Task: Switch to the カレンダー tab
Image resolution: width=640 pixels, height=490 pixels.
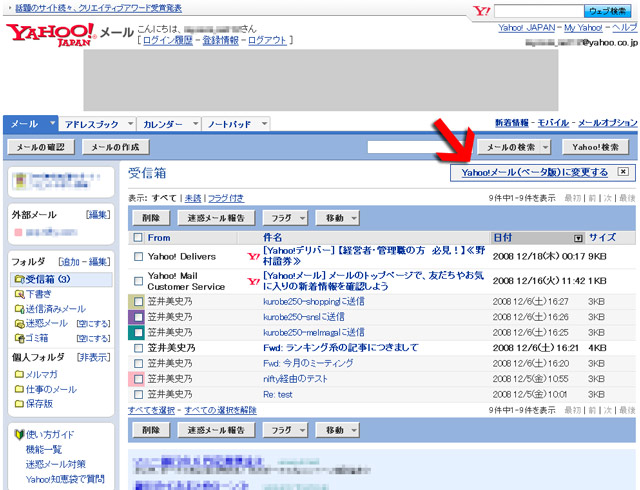Action: pyautogui.click(x=163, y=124)
